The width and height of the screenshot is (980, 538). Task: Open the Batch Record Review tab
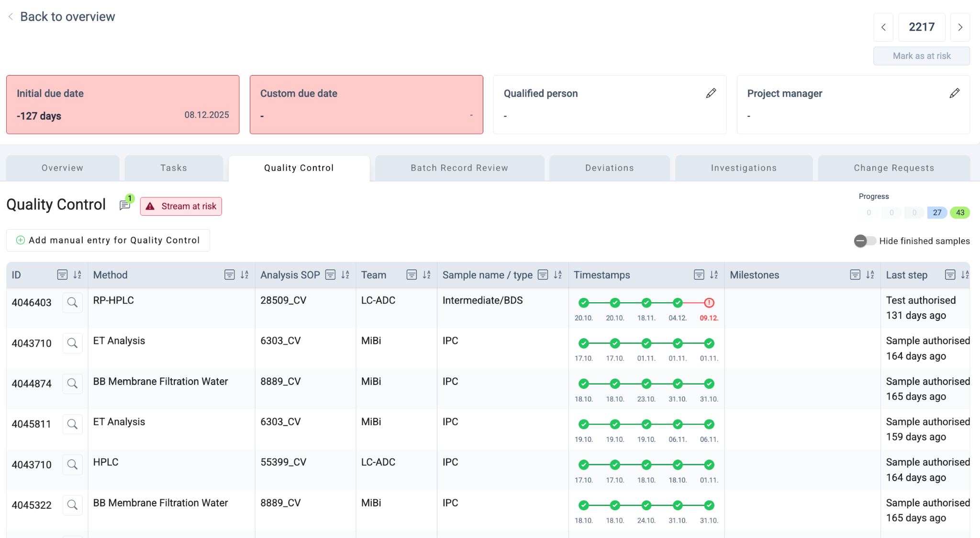[x=459, y=168]
